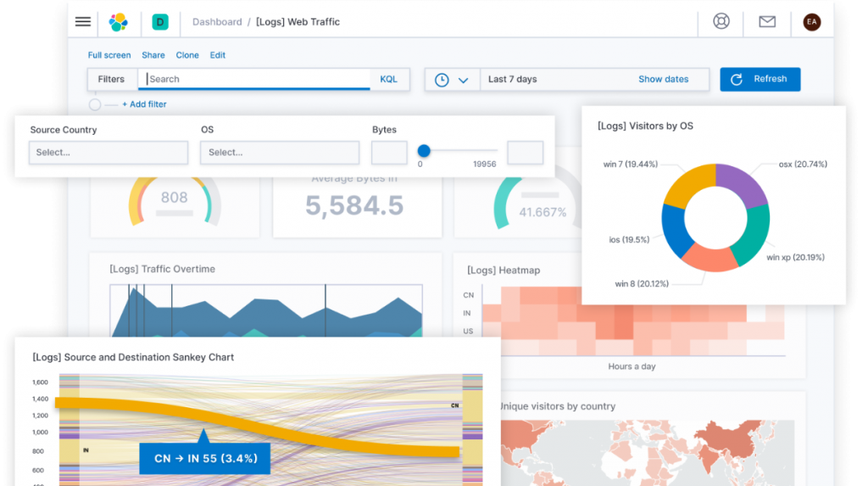
Task: Click the Sankey chart panel title
Action: tap(133, 357)
